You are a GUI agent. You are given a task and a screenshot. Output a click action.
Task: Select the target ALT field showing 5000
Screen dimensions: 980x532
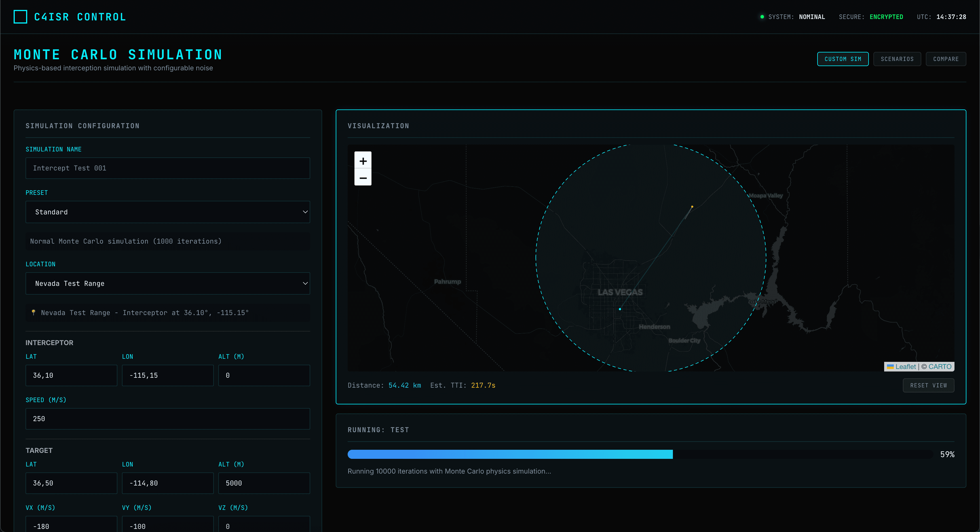pyautogui.click(x=264, y=483)
